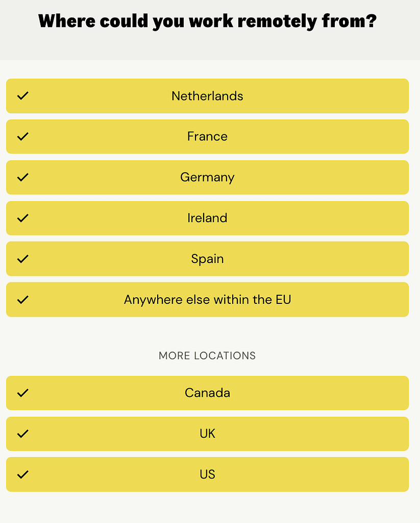Deselect the Spain option label

(x=207, y=259)
